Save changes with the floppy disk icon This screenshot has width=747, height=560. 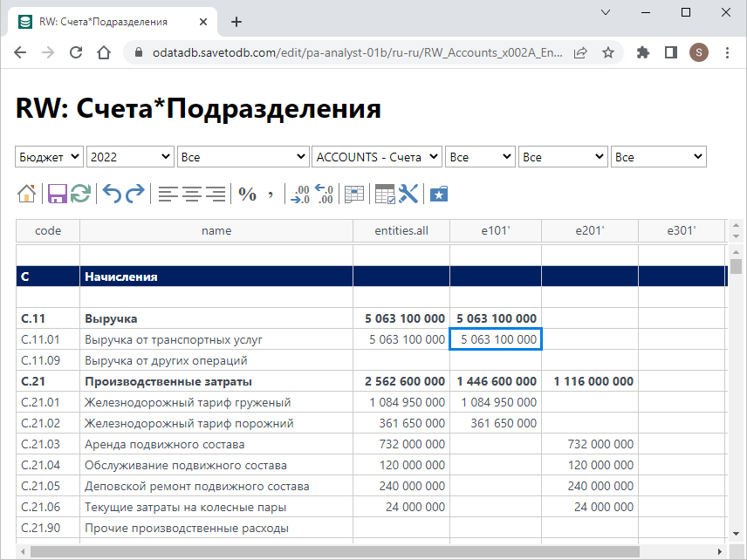(x=58, y=194)
